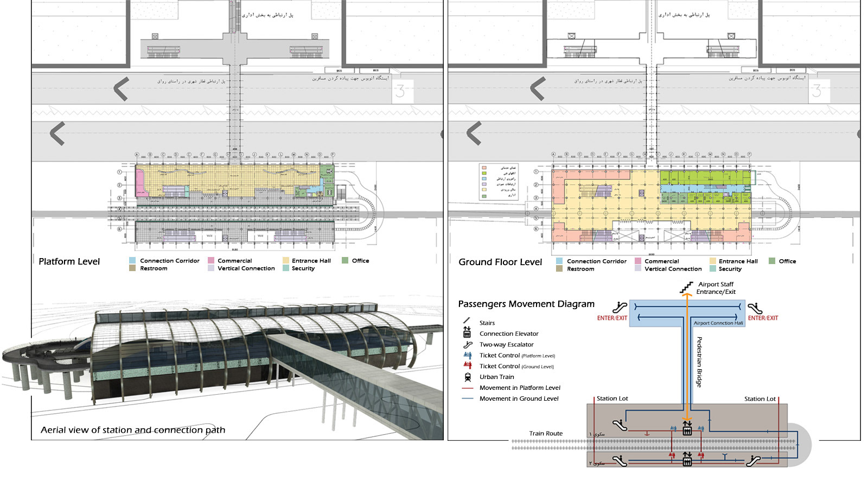Click the escalator icon above the right ENTER/EXIT

(x=755, y=308)
